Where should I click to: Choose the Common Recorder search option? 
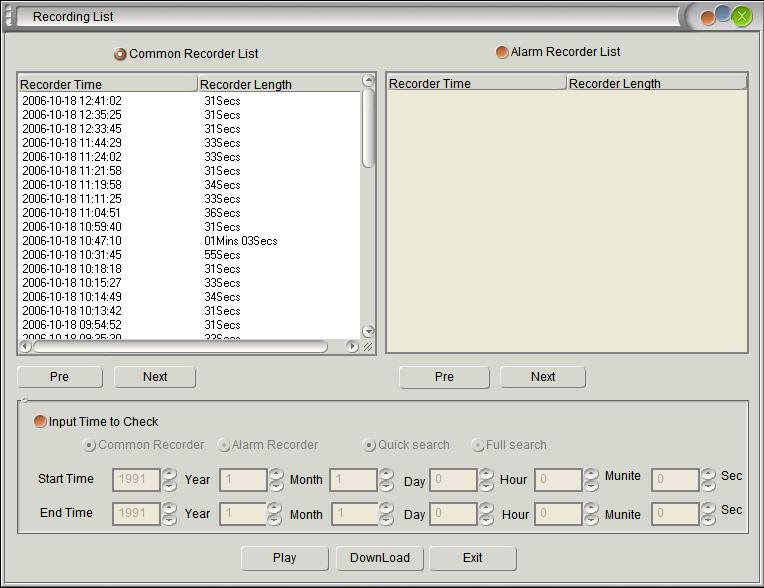point(89,445)
